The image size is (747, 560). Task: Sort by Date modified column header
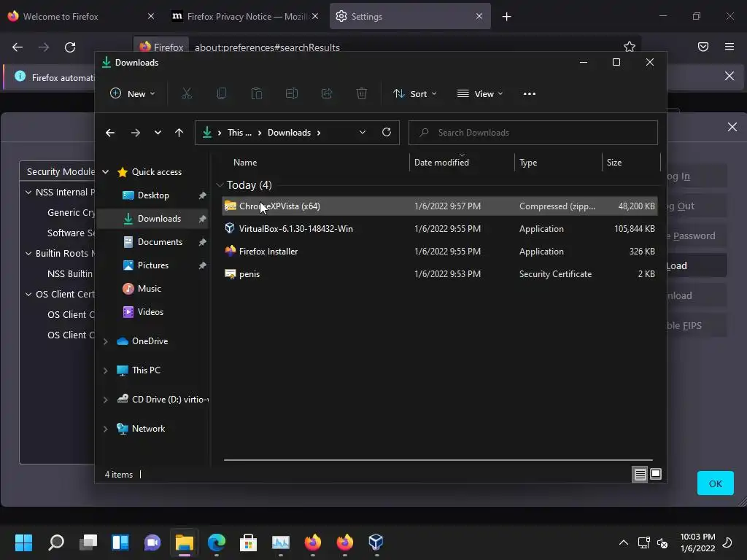441,163
